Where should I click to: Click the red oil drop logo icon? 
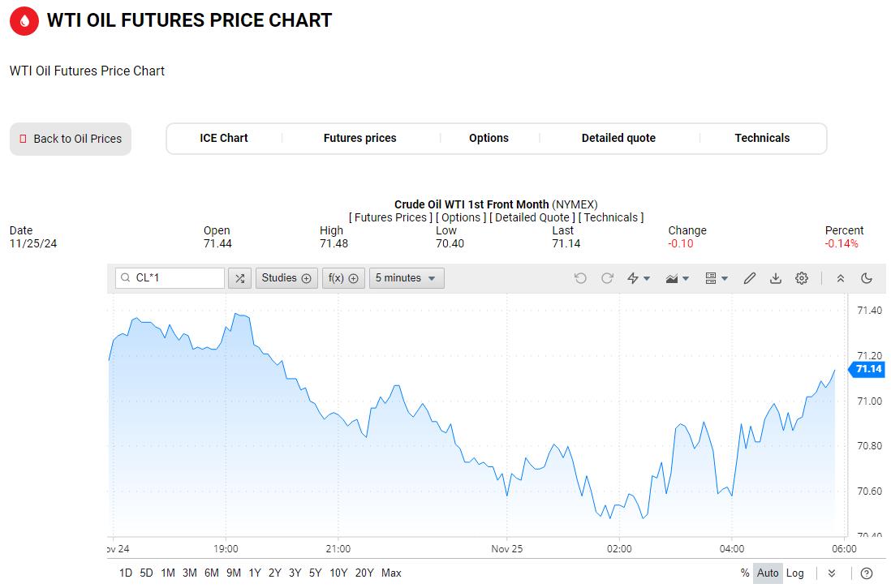pos(24,21)
